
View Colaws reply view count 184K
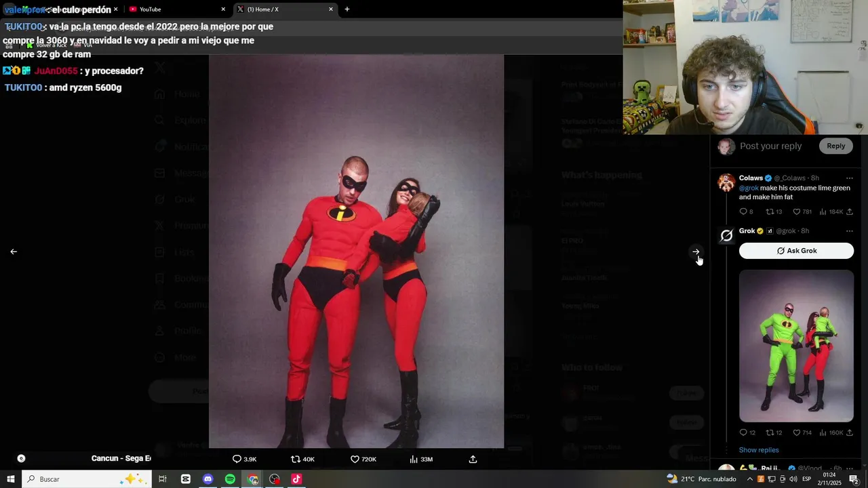[831, 211]
